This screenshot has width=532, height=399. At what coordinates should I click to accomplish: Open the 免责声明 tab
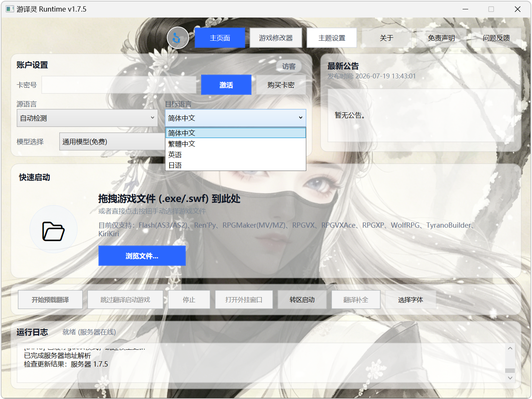tap(441, 38)
